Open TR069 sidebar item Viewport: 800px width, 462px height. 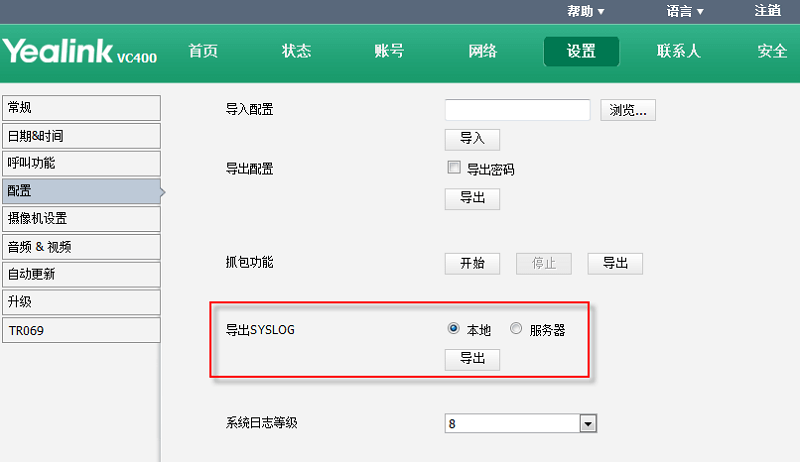pos(81,330)
